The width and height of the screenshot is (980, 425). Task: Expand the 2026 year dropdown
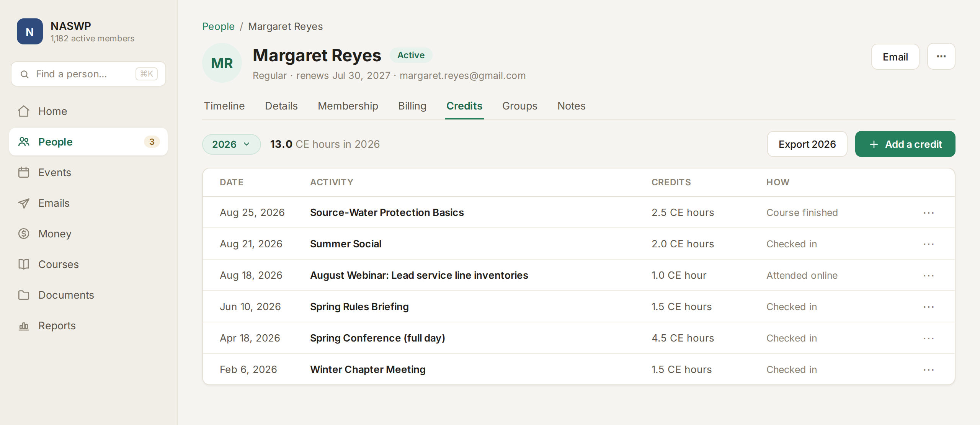click(x=232, y=144)
